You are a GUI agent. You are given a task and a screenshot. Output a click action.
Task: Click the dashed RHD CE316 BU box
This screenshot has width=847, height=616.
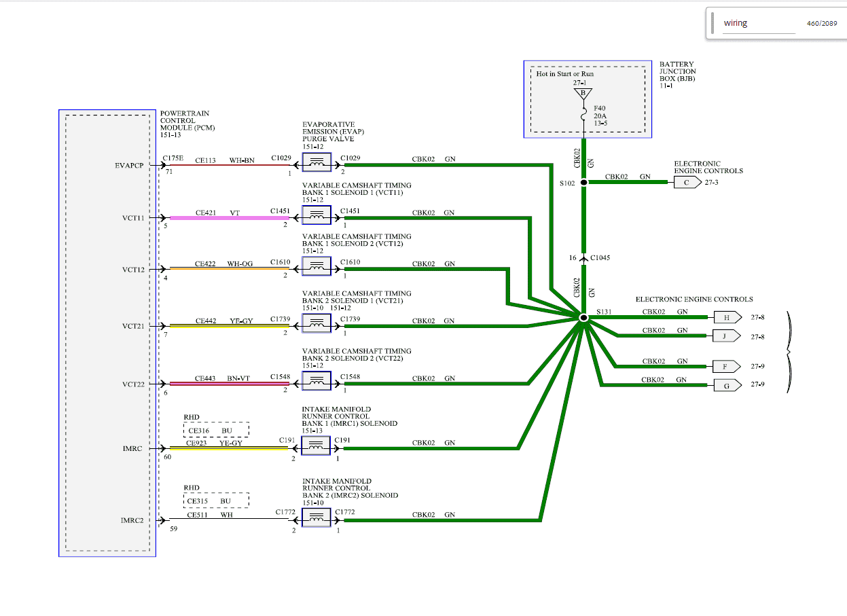coord(216,430)
